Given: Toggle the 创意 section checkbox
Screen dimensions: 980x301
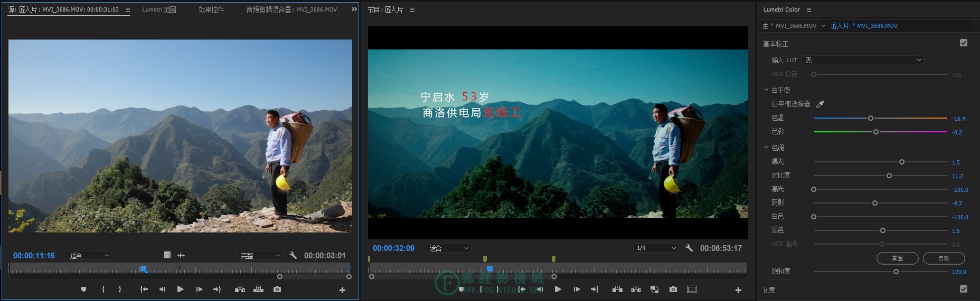Looking at the screenshot, I should 964,289.
